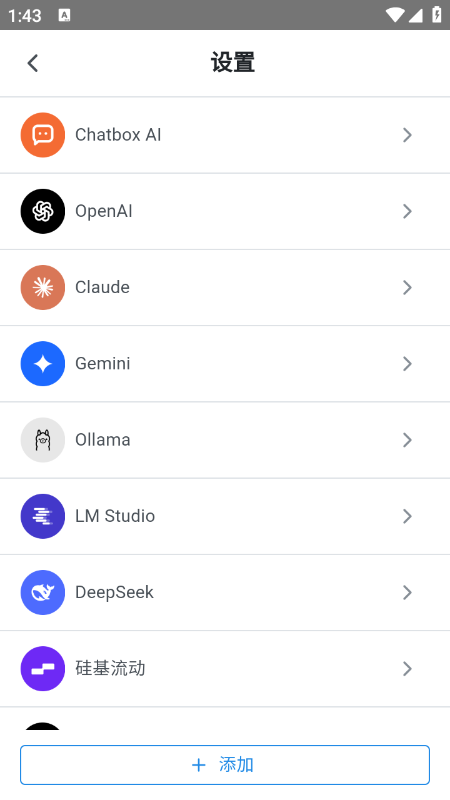
Task: Select the Ollama provider entry
Action: pyautogui.click(x=225, y=440)
